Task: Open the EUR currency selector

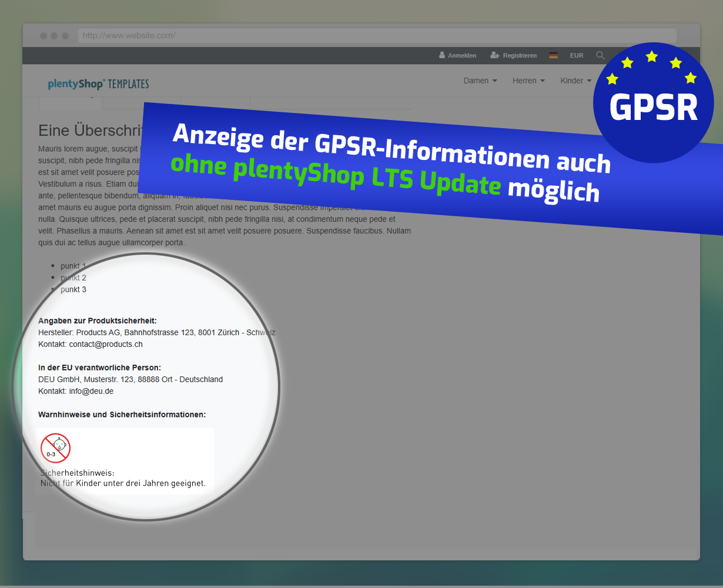Action: (x=577, y=55)
